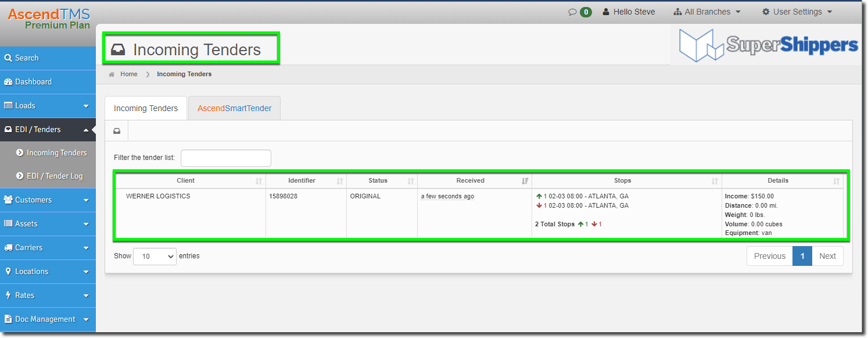The image size is (868, 338).
Task: Open Search from the sidebar
Action: click(x=48, y=58)
